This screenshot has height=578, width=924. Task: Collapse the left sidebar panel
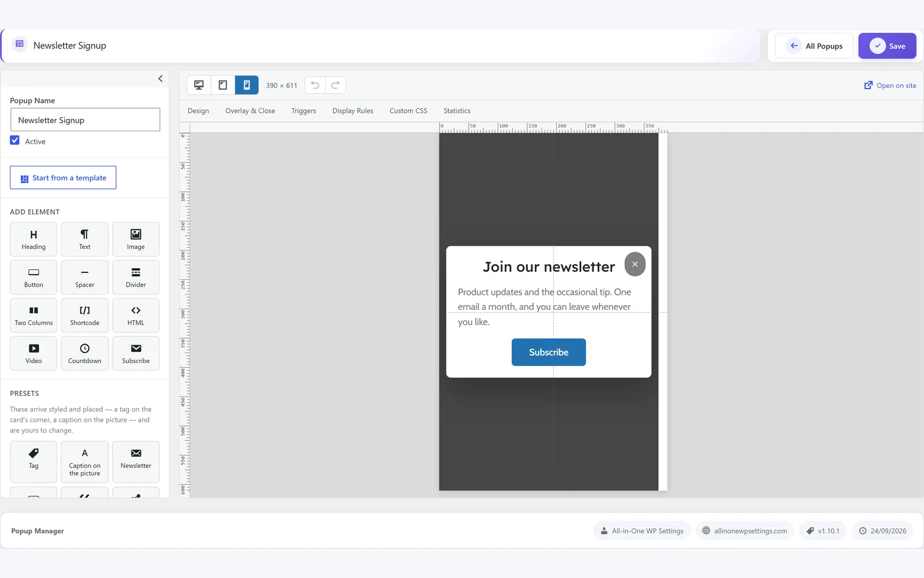pos(161,79)
